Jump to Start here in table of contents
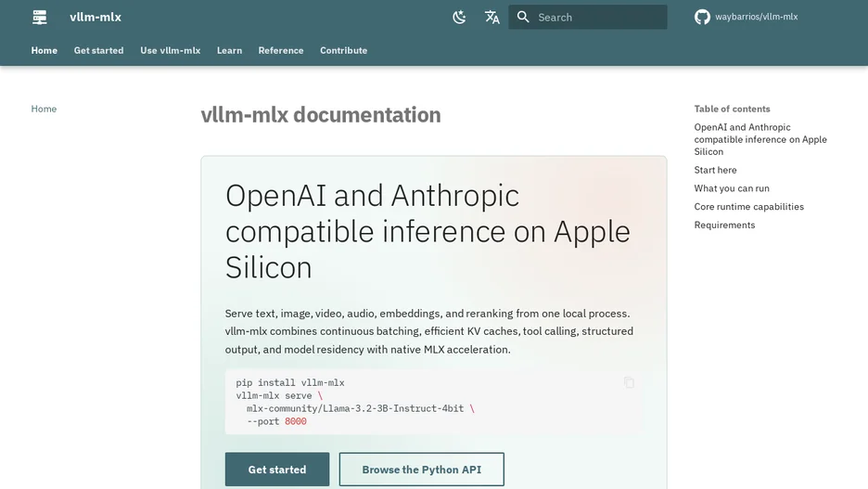 click(715, 170)
